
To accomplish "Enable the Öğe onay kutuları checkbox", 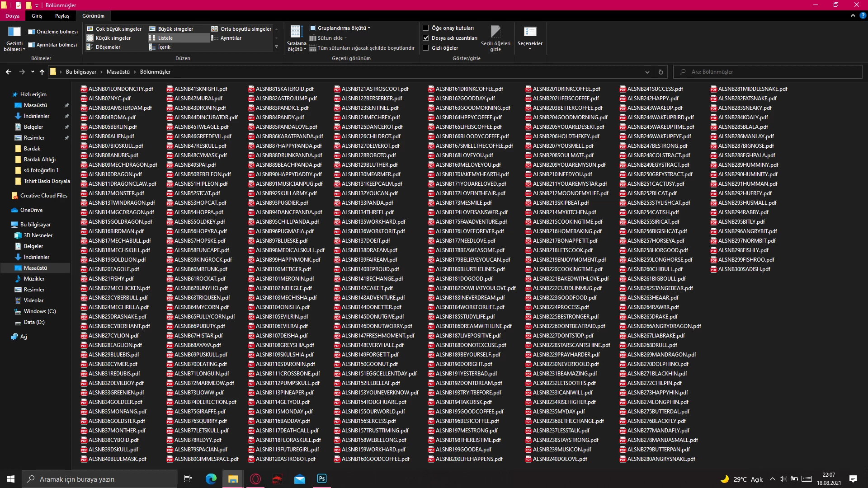I will tap(425, 28).
